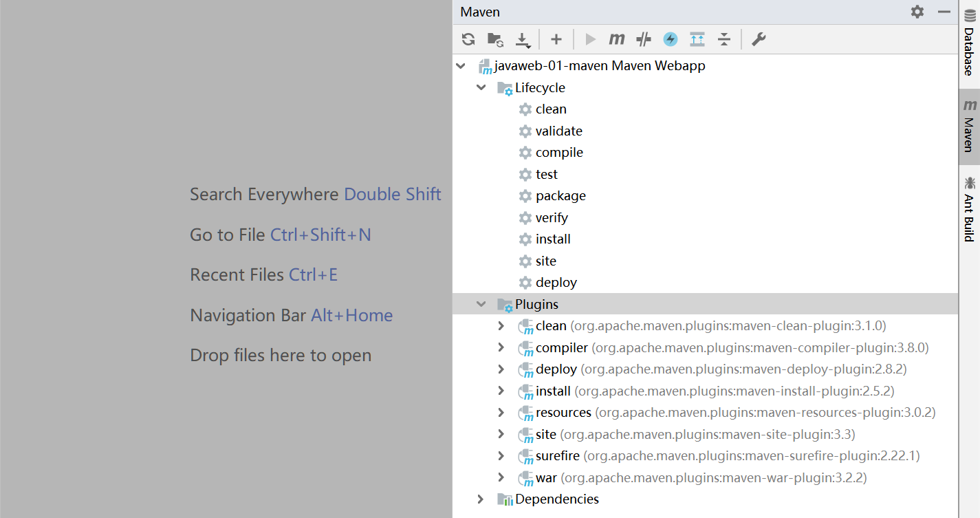Open Maven panel options gear menu
This screenshot has height=518, width=980.
point(917,12)
